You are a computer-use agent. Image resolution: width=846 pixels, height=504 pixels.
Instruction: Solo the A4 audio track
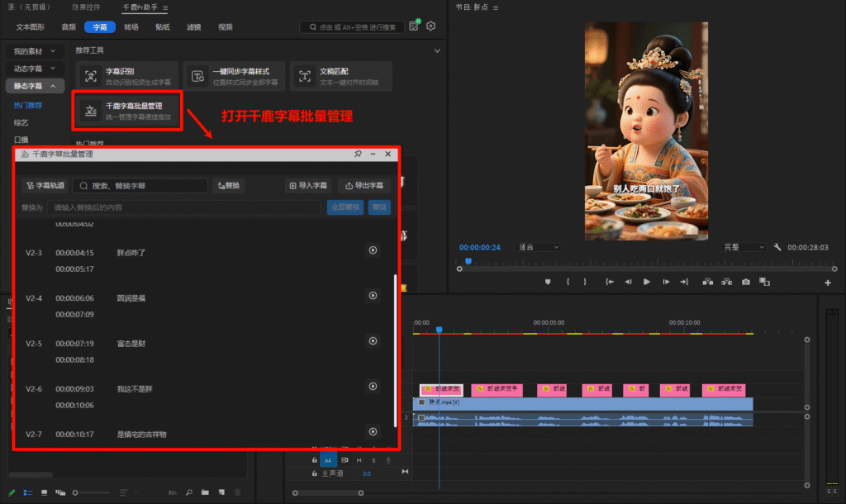tap(373, 460)
